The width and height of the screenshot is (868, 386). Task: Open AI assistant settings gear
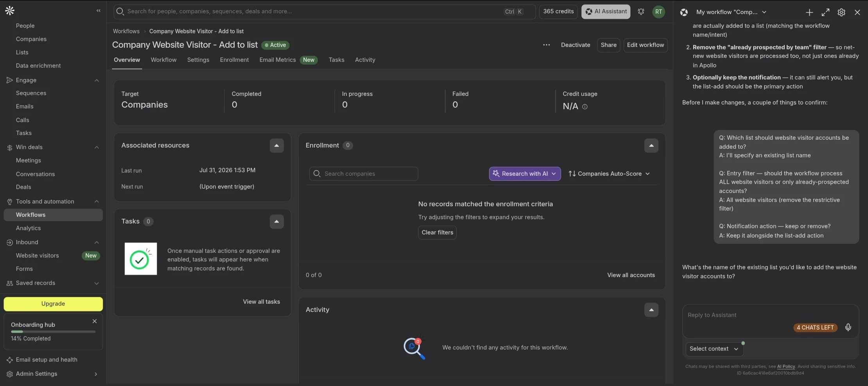click(x=841, y=13)
